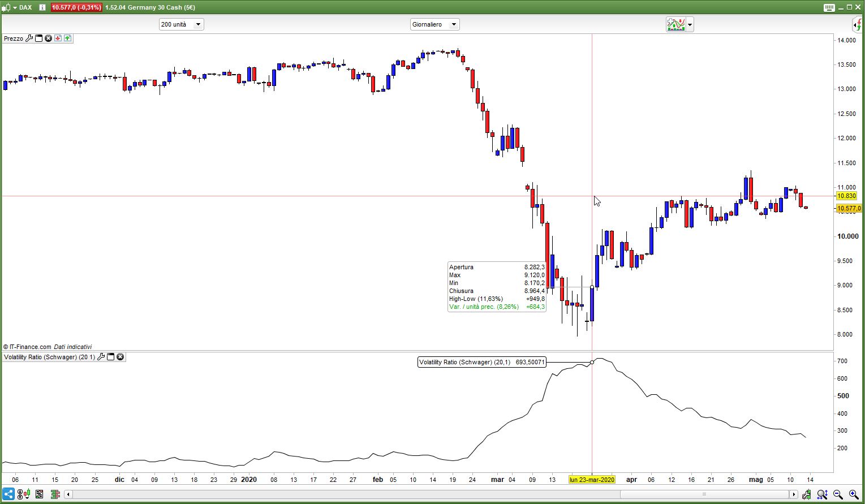Open the chart style candlestick icon in title bar
This screenshot has height=504, width=865.
(x=7, y=7)
